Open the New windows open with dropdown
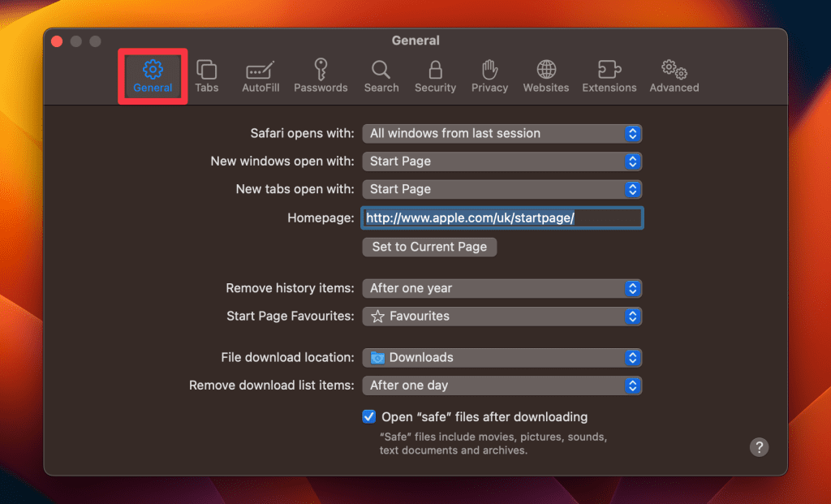 click(502, 162)
